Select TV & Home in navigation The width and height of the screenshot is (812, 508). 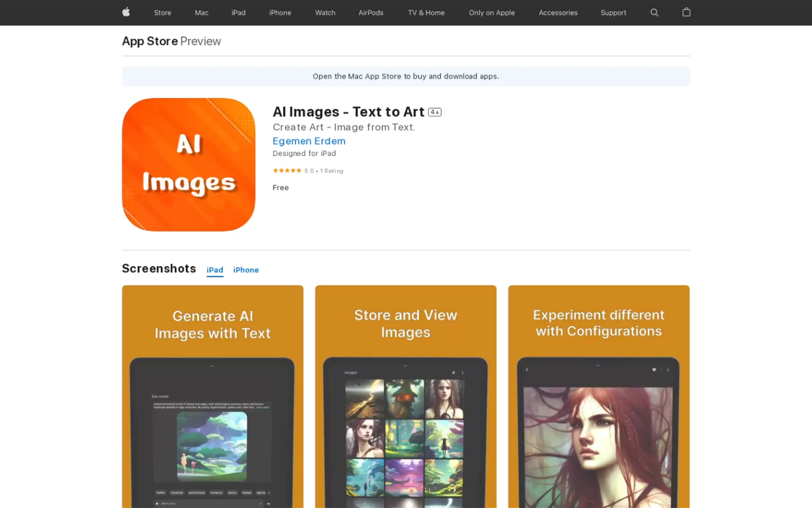click(426, 13)
